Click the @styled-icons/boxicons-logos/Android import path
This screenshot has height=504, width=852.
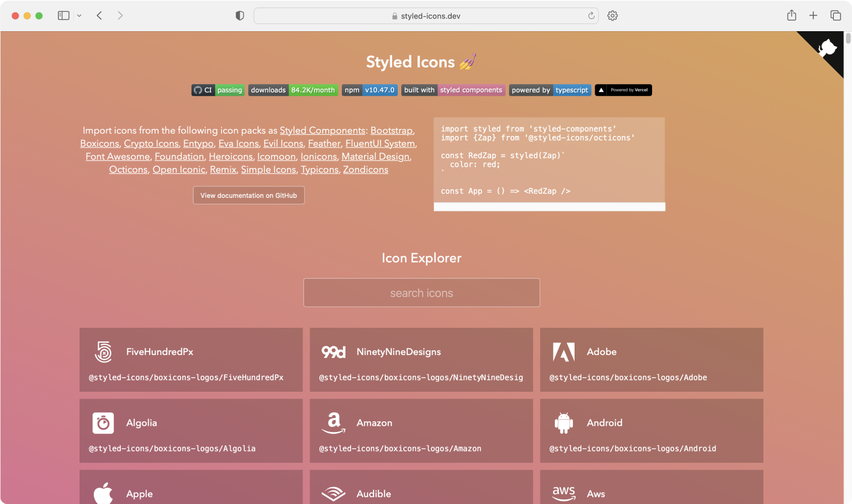632,449
